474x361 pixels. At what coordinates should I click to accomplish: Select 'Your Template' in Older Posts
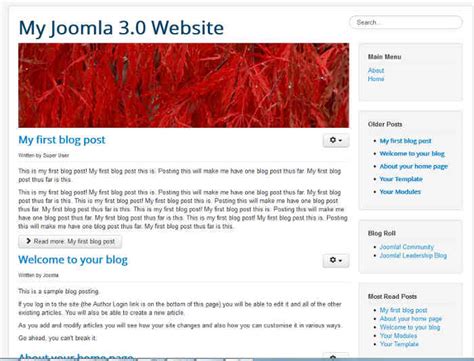pos(401,179)
